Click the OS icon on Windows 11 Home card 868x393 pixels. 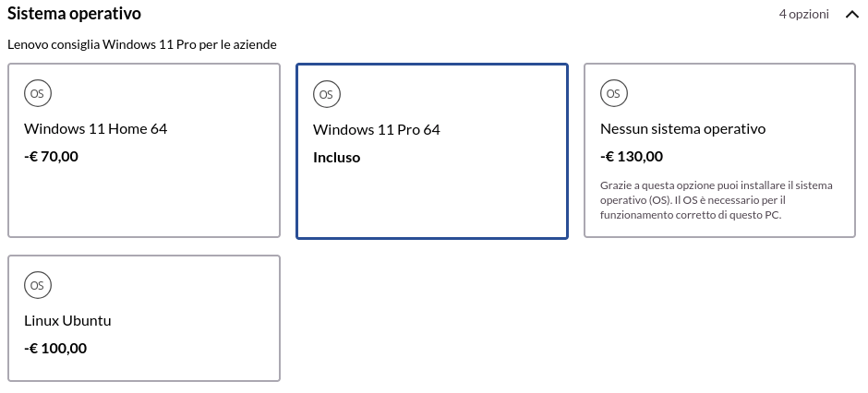coord(38,93)
